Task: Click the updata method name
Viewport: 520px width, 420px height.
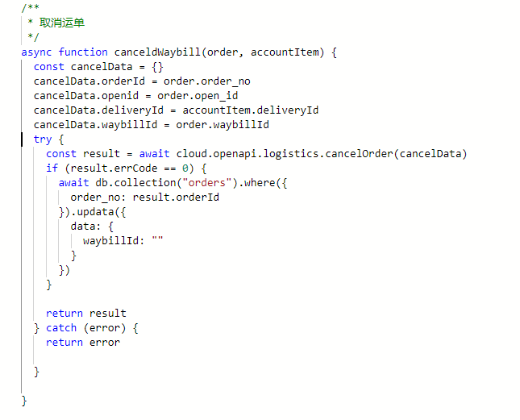Action: [x=95, y=212]
